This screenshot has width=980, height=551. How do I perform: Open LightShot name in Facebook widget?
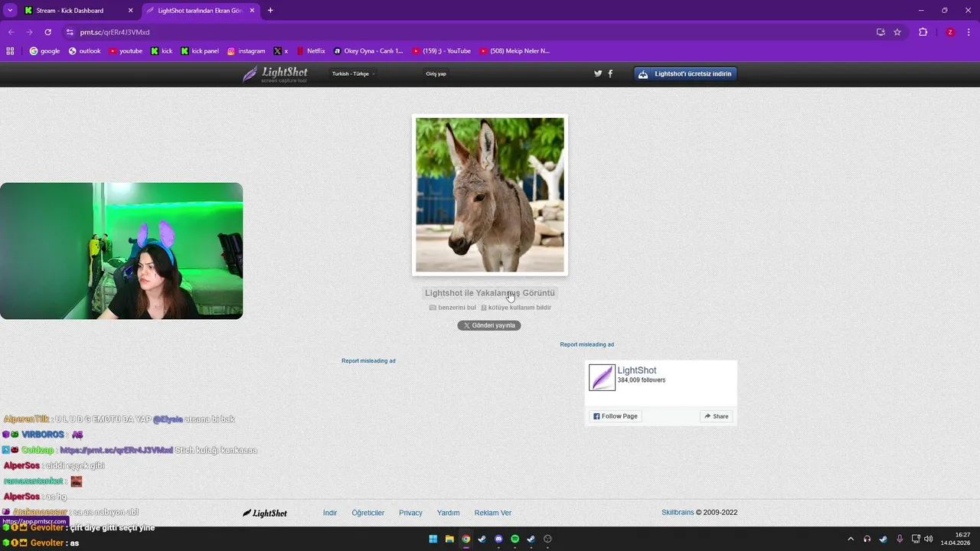pos(637,370)
